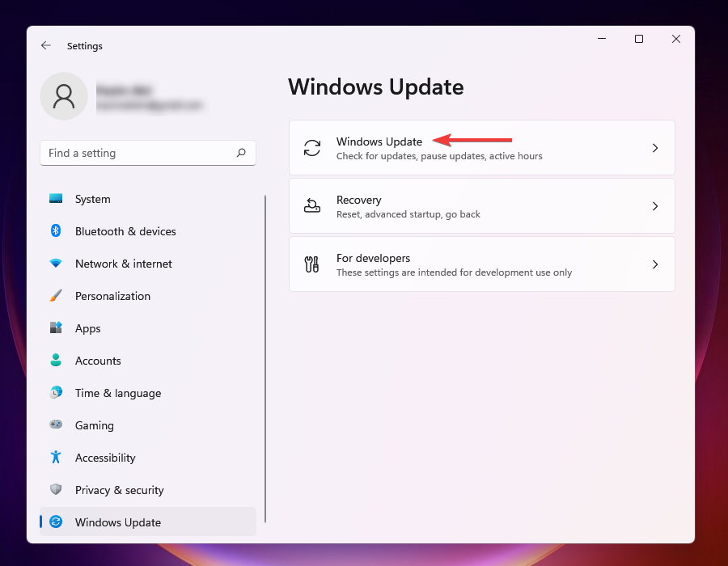Click the Privacy shield icon
The width and height of the screenshot is (728, 566).
(56, 489)
